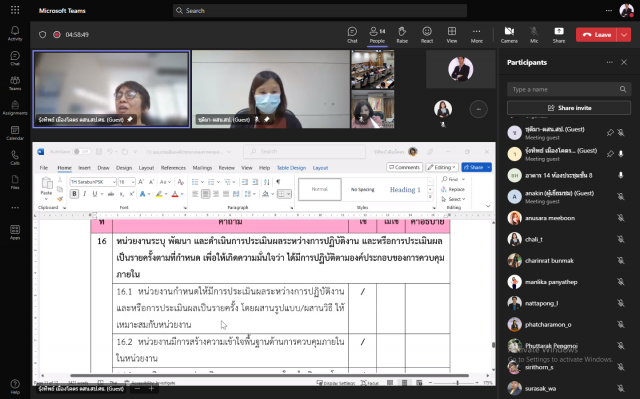
Task: Switch to the Table Design ribbon tab
Action: pos(291,168)
